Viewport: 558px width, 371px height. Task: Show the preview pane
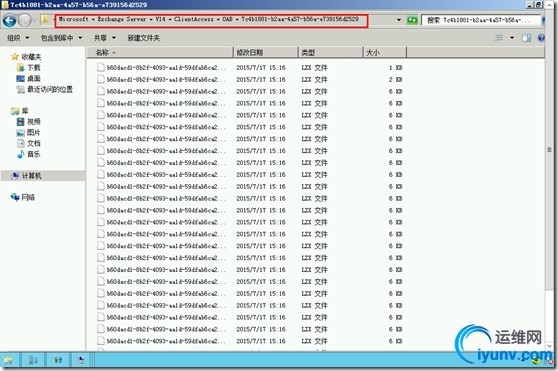point(526,38)
